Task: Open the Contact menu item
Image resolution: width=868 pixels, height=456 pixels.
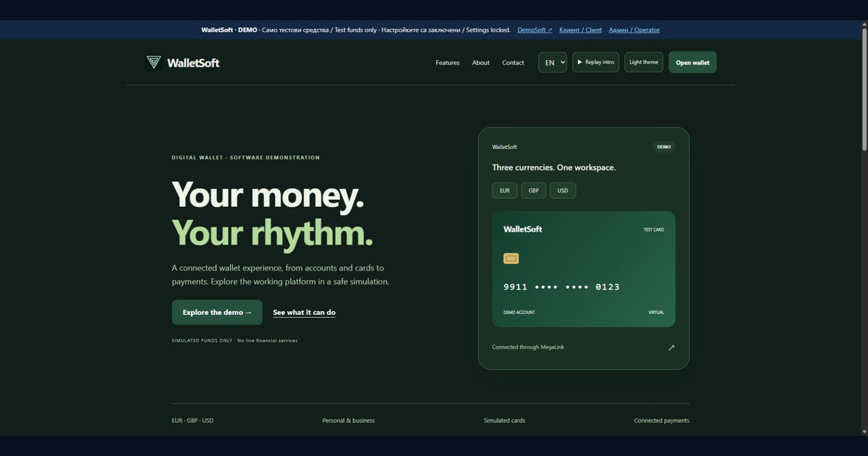Action: pos(513,63)
